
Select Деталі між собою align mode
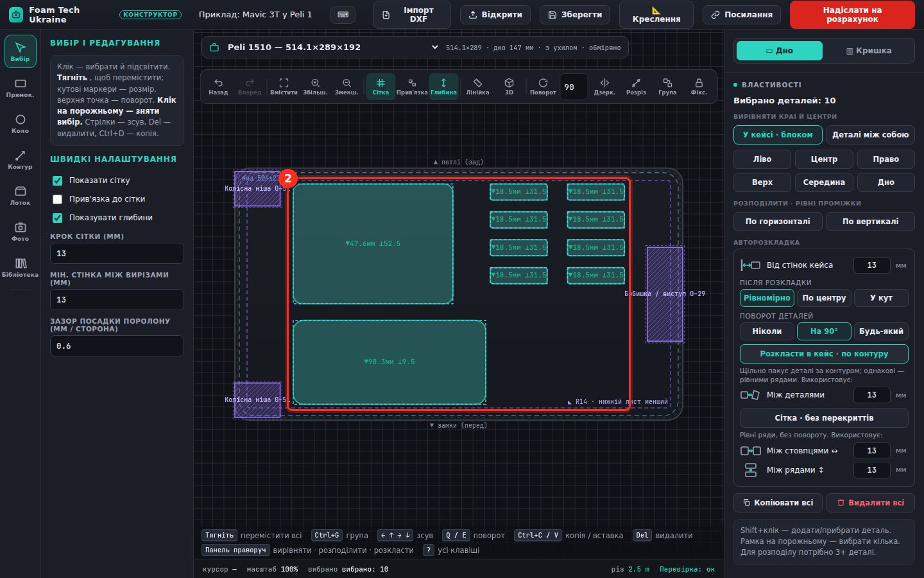870,135
